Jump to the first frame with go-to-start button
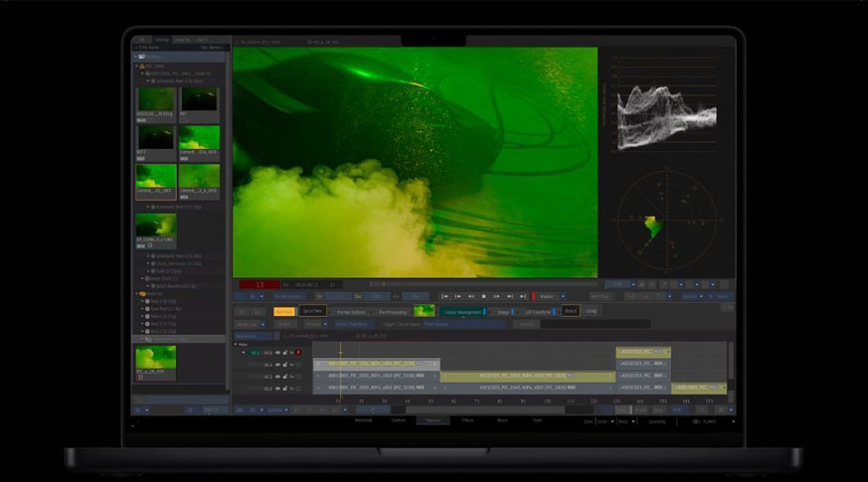This screenshot has width=868, height=482. coord(444,296)
